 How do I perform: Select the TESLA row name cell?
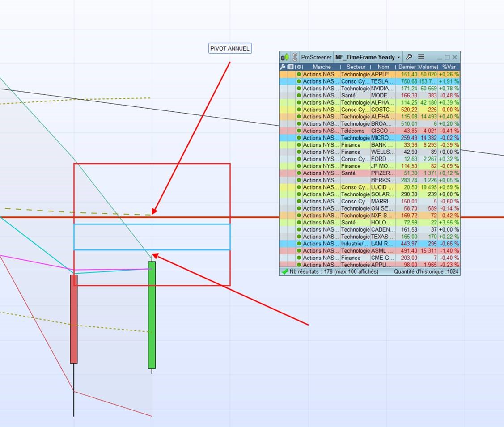(382, 81)
